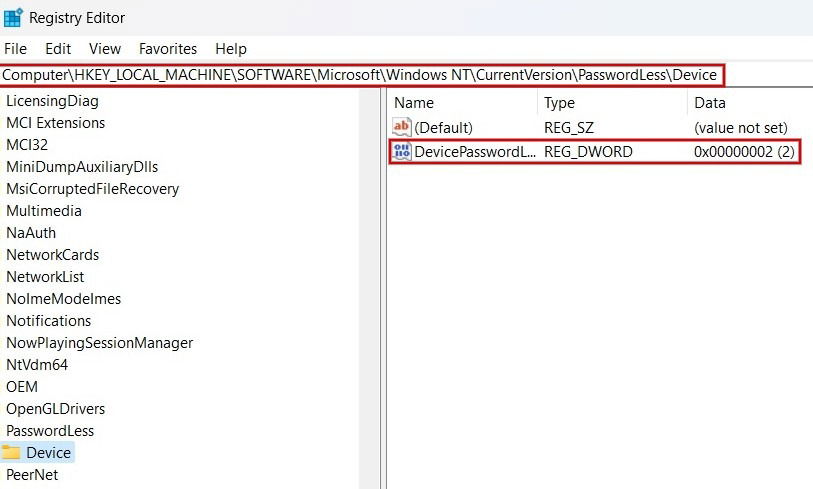This screenshot has width=813, height=489.
Task: Open the Help menu
Action: (x=231, y=49)
